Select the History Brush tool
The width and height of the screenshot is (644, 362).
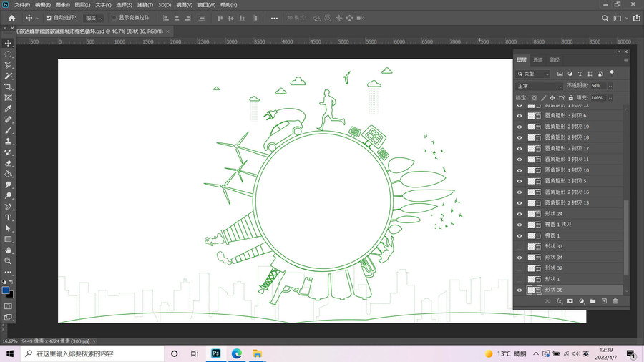[x=8, y=152]
